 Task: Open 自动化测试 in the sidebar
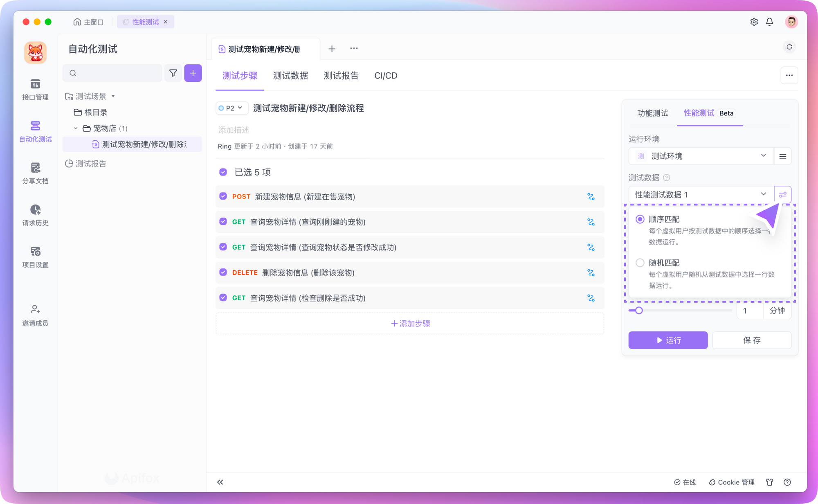click(x=35, y=131)
